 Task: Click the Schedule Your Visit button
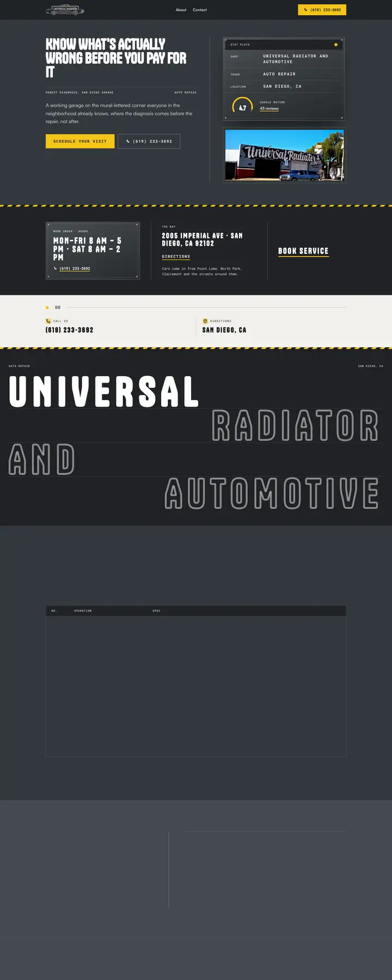point(80,141)
